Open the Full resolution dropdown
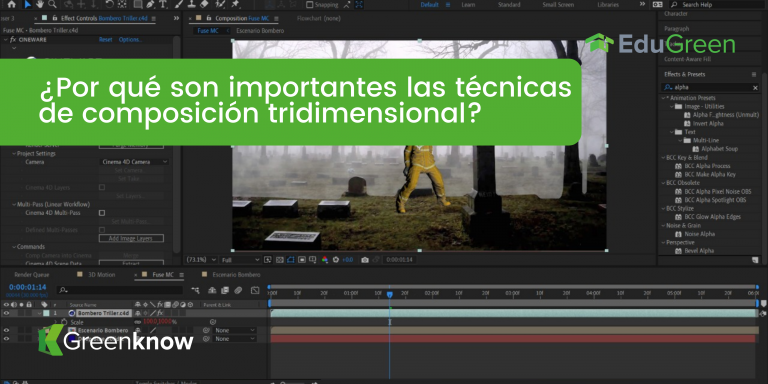This screenshot has height=384, width=768. pyautogui.click(x=240, y=260)
